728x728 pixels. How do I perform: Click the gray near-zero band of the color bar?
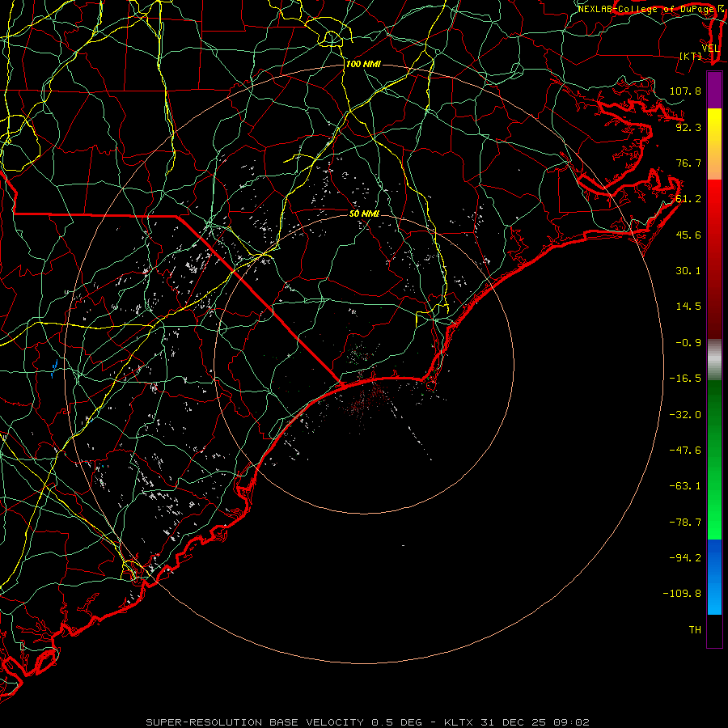(x=714, y=358)
